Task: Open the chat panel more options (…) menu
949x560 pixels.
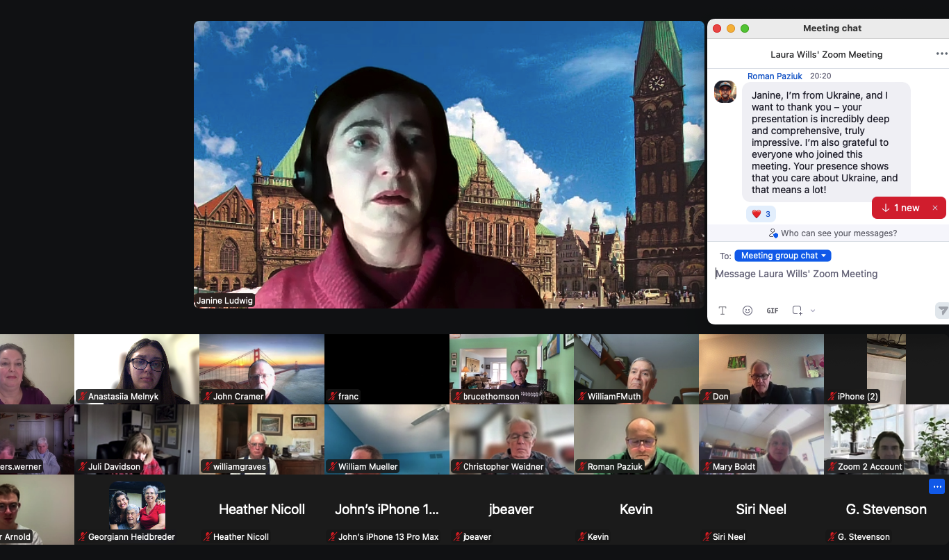Action: 941,54
